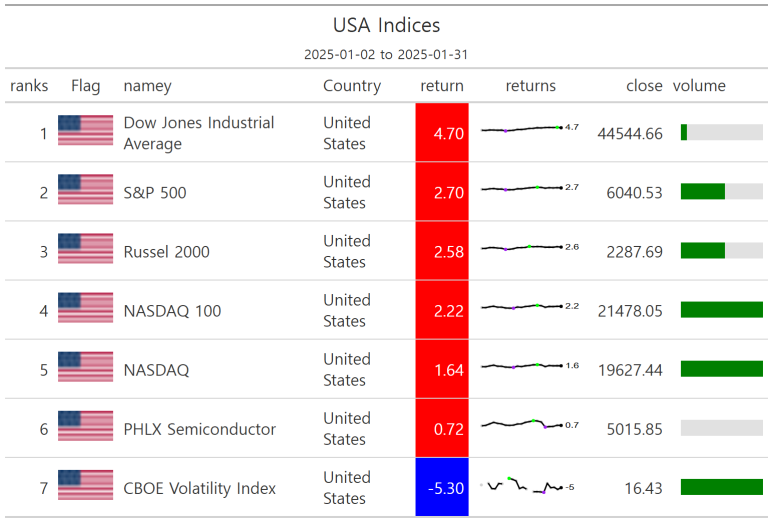
Task: Click the PHLX Semiconductor empty volume bar
Action: point(722,428)
